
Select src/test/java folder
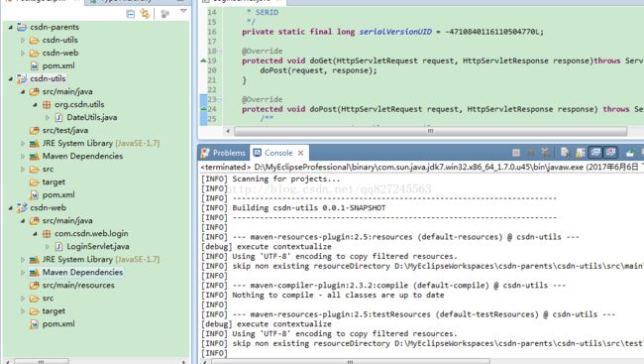tap(64, 130)
